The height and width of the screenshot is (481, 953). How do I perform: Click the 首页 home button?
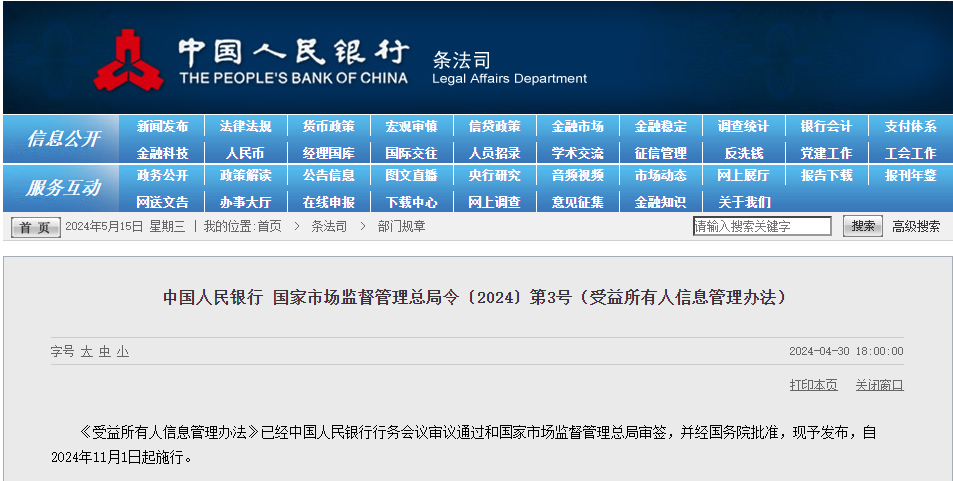coord(35,227)
